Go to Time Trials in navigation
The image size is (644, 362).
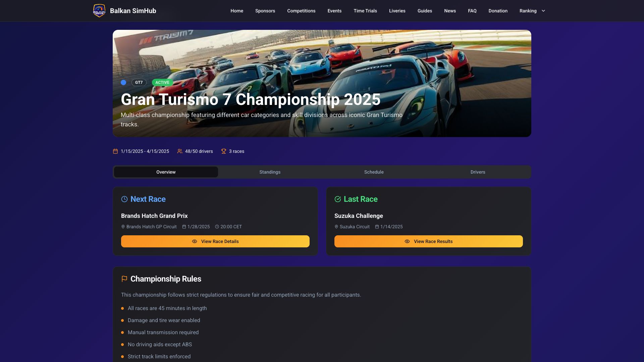tap(365, 11)
